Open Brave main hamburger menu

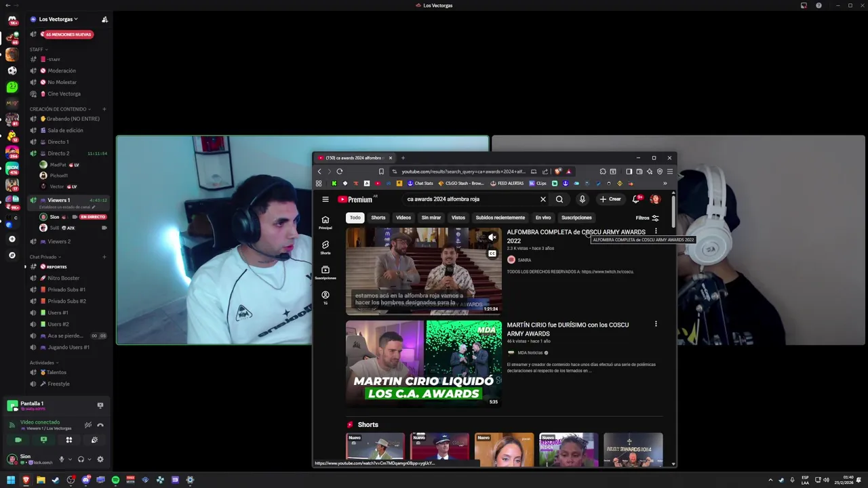coord(670,171)
